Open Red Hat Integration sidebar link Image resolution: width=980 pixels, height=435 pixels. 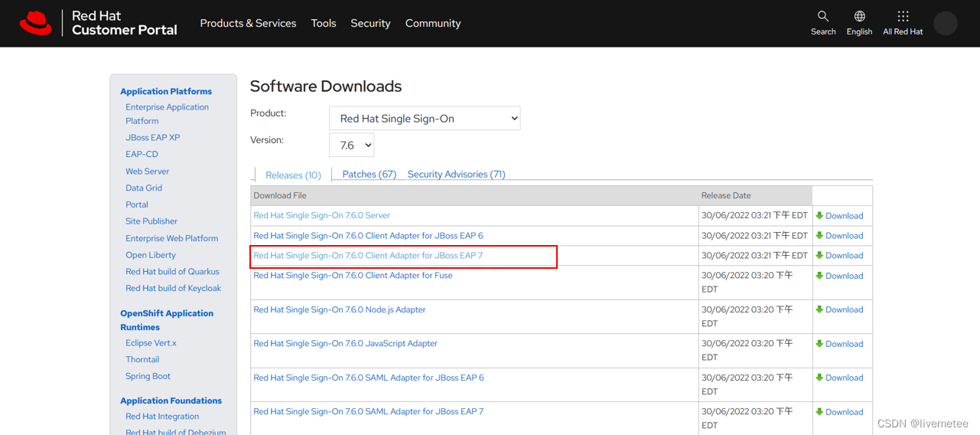[x=162, y=416]
